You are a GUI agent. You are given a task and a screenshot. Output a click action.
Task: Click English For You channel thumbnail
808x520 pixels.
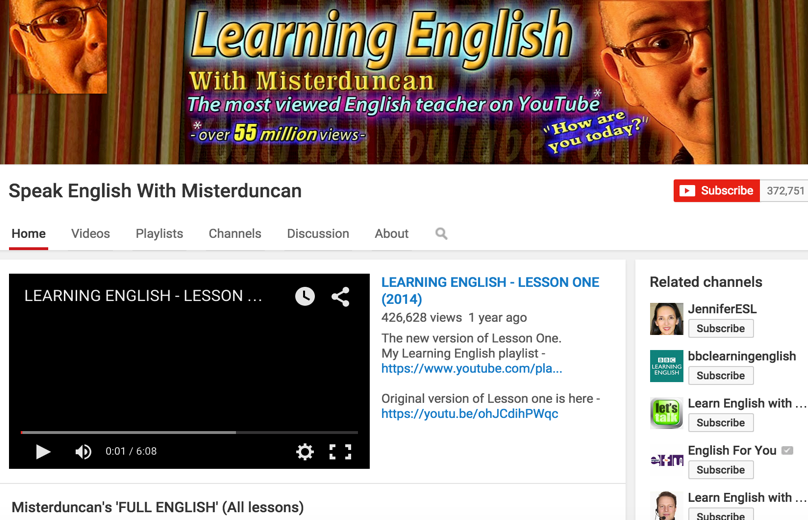click(x=666, y=460)
